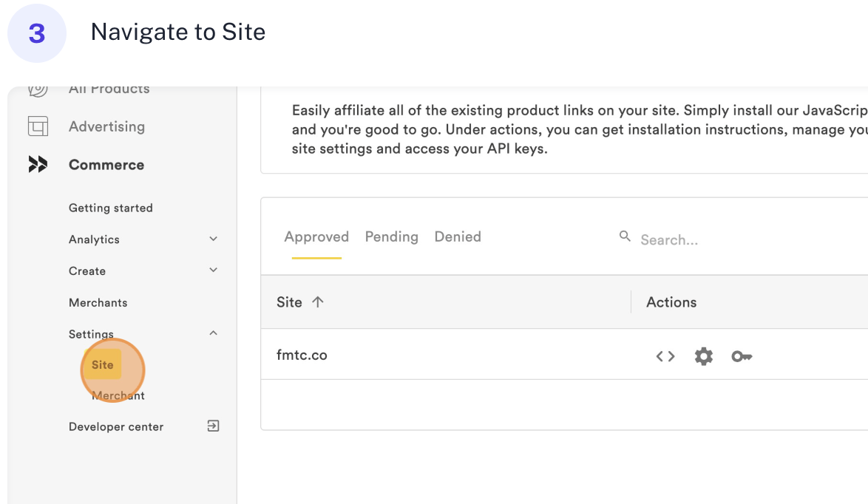Open site settings gear icon for fmtc.co

pos(703,356)
